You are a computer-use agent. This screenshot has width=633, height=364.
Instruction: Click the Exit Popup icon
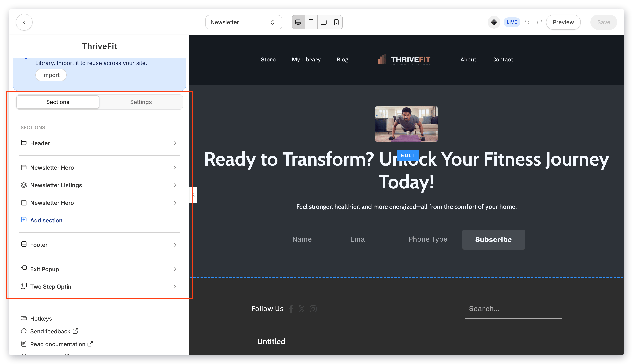(24, 269)
